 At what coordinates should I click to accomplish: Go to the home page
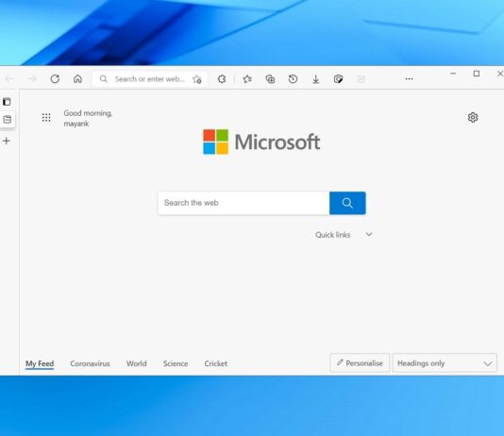click(x=77, y=78)
